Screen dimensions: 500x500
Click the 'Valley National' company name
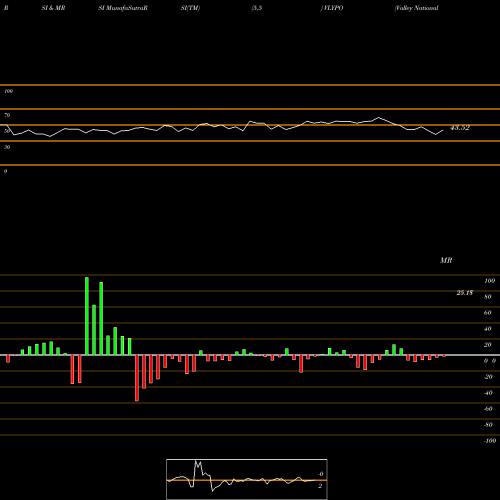coord(417,8)
